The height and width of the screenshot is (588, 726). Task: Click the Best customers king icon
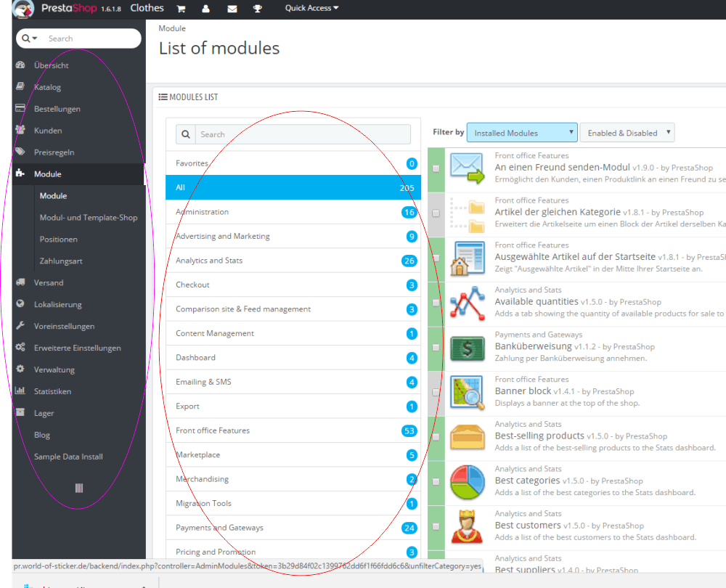click(467, 526)
